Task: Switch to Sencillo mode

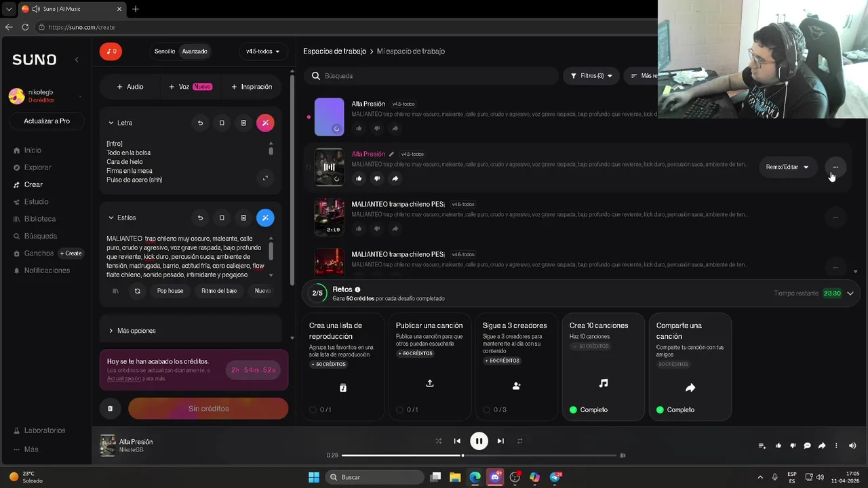Action: click(164, 52)
